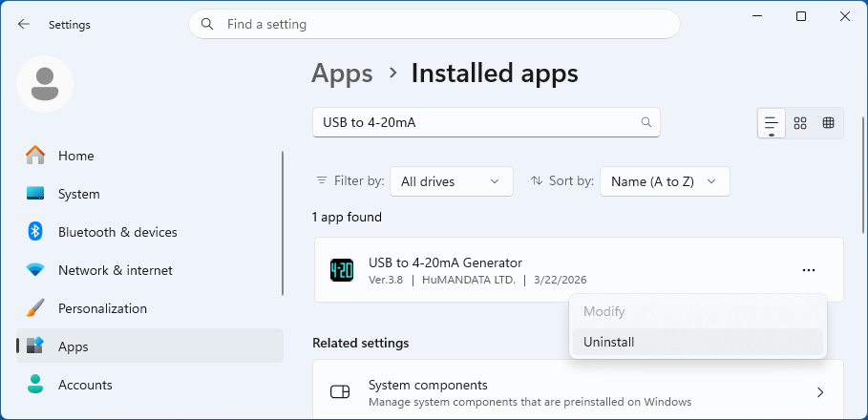The height and width of the screenshot is (420, 868).
Task: Open the Home page label in the sidebar
Action: [75, 156]
